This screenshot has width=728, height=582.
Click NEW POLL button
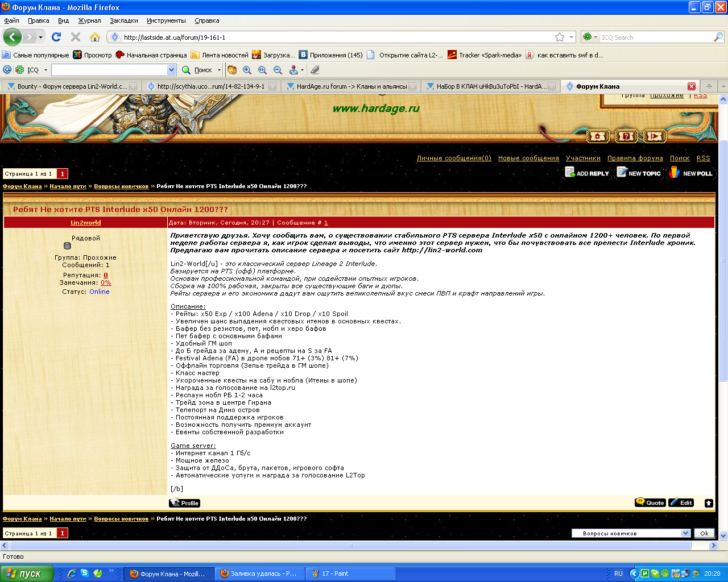click(690, 173)
